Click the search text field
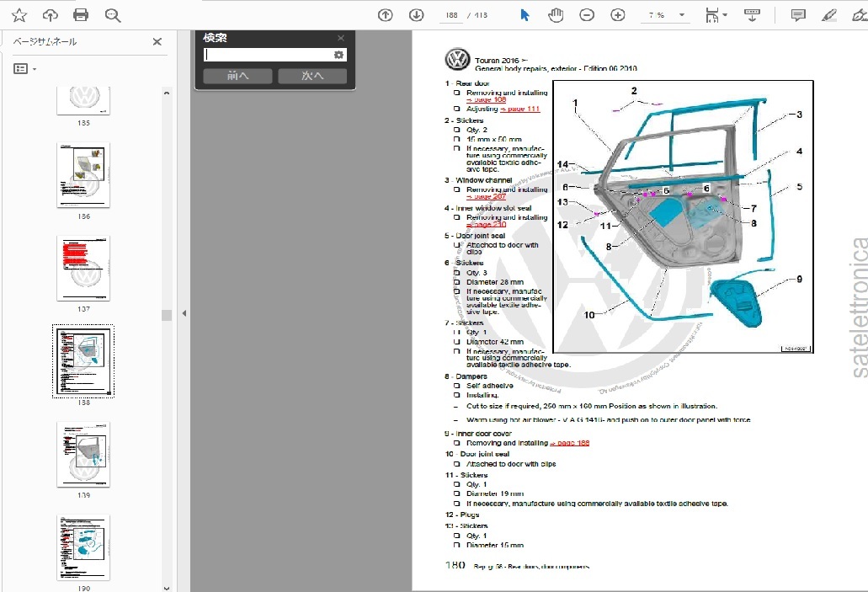Viewport: 868px width, 592px height. point(268,54)
